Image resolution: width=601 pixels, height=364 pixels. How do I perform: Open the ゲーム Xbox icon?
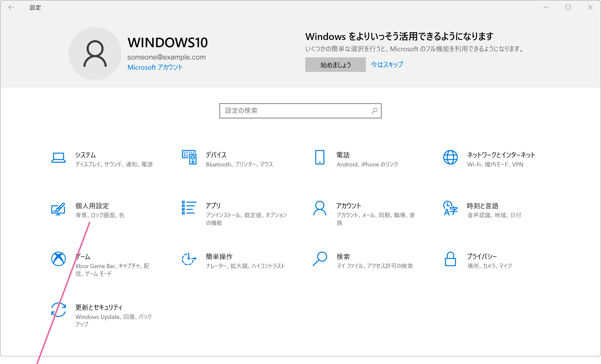[x=58, y=259]
